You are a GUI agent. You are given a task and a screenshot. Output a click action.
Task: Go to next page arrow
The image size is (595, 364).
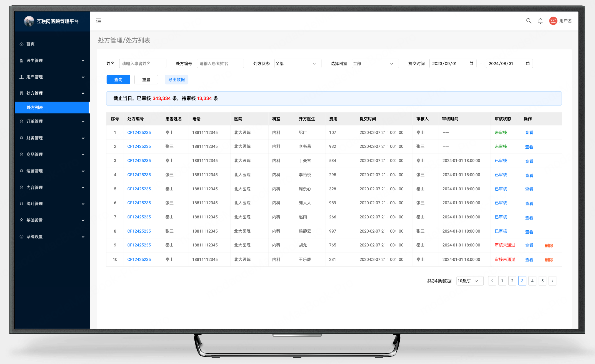coord(552,281)
